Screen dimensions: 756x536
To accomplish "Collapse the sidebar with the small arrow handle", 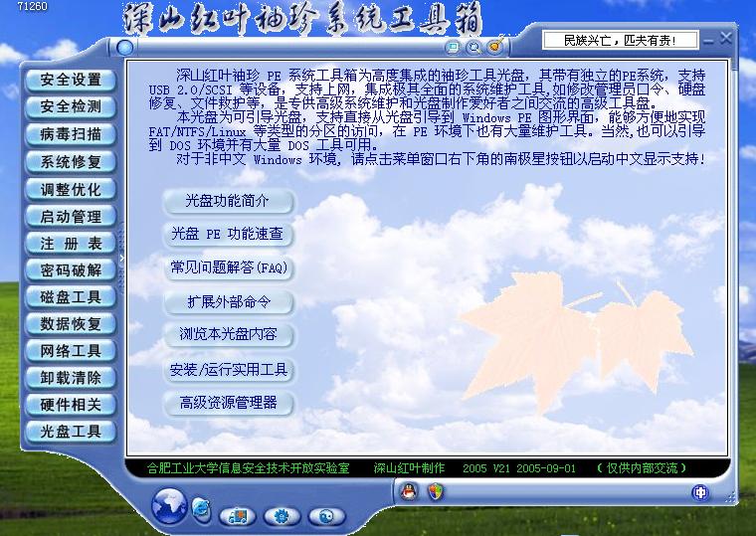I will pos(122,259).
